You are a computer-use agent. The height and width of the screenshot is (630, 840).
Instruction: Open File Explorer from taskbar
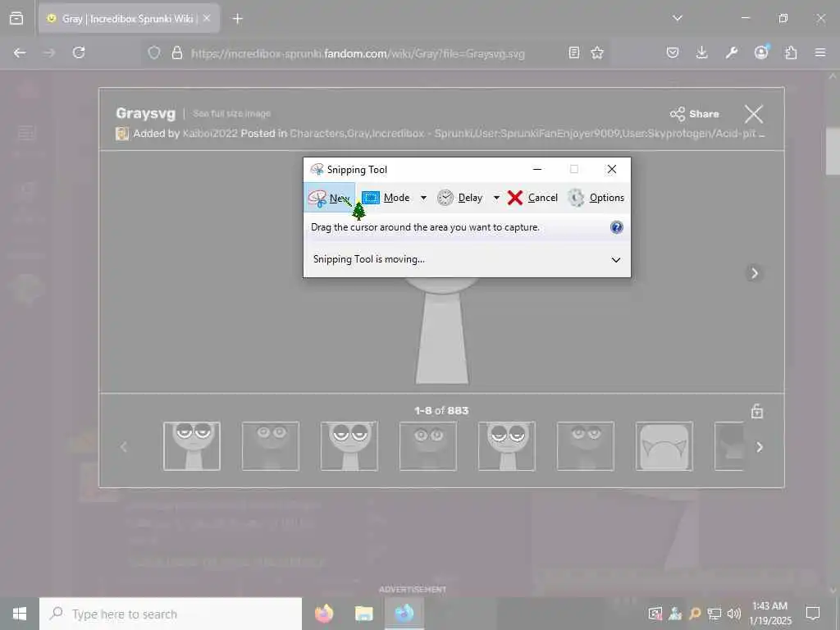(363, 614)
